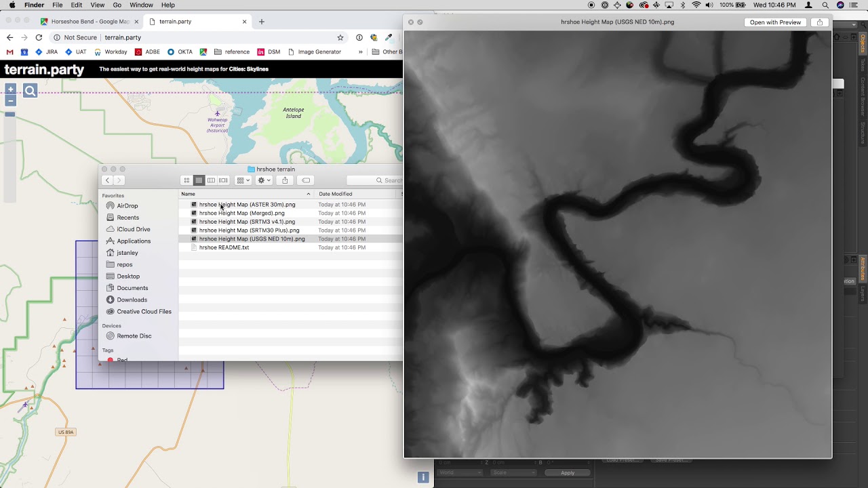
Task: Select Recents in Finder sidebar
Action: tap(127, 218)
